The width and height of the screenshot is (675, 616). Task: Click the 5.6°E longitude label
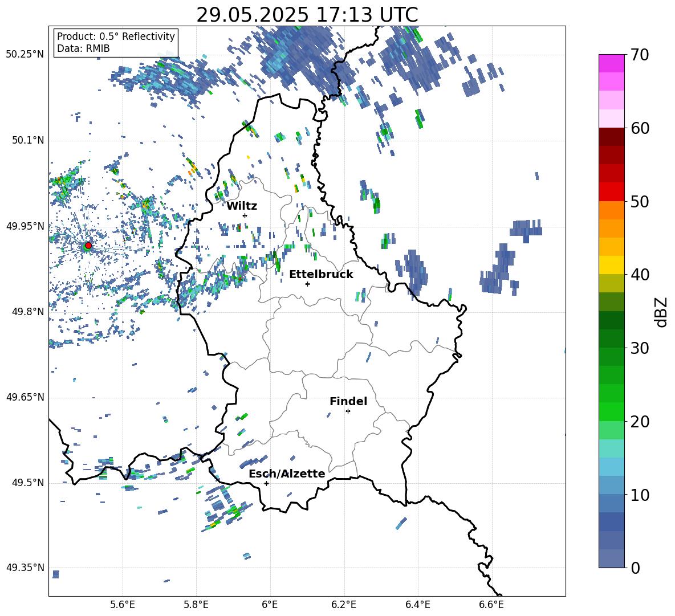click(x=123, y=605)
